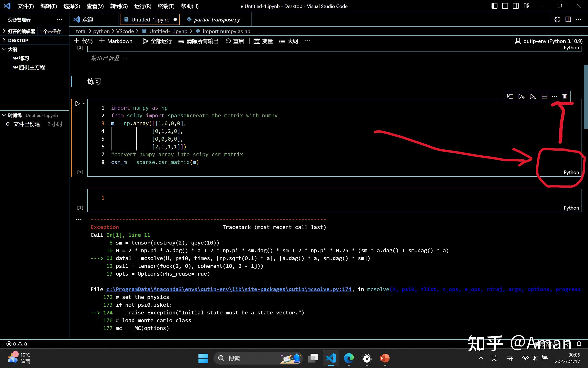The width and height of the screenshot is (588, 368).
Task: Open more cell actions ellipsis in cell toolbar
Action: click(555, 96)
